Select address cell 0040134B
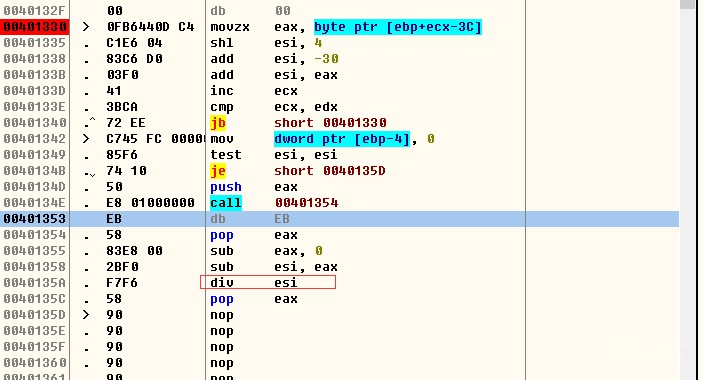This screenshot has width=703, height=380. (x=35, y=171)
